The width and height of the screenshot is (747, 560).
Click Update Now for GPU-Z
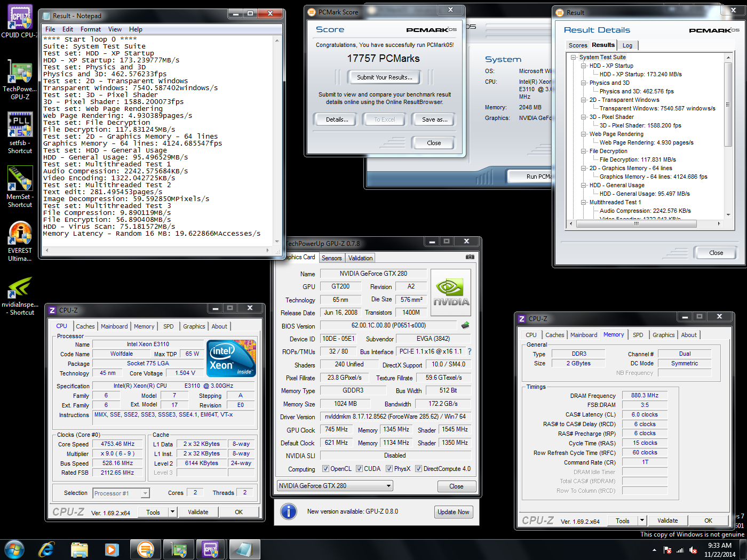(x=454, y=512)
